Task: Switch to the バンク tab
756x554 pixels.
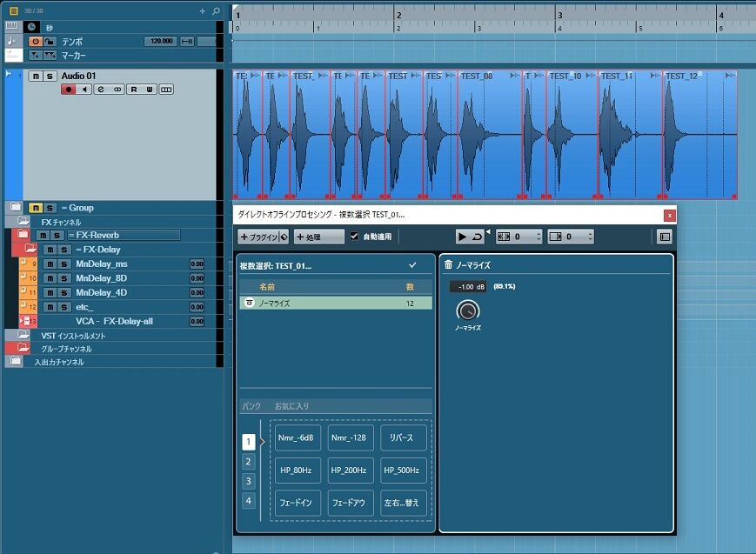Action: 251,406
